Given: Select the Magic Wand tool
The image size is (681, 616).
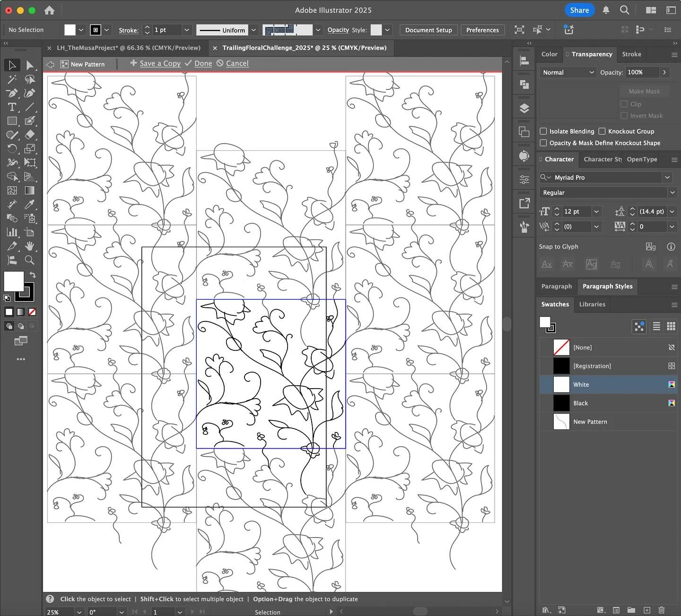Looking at the screenshot, I should (x=12, y=79).
